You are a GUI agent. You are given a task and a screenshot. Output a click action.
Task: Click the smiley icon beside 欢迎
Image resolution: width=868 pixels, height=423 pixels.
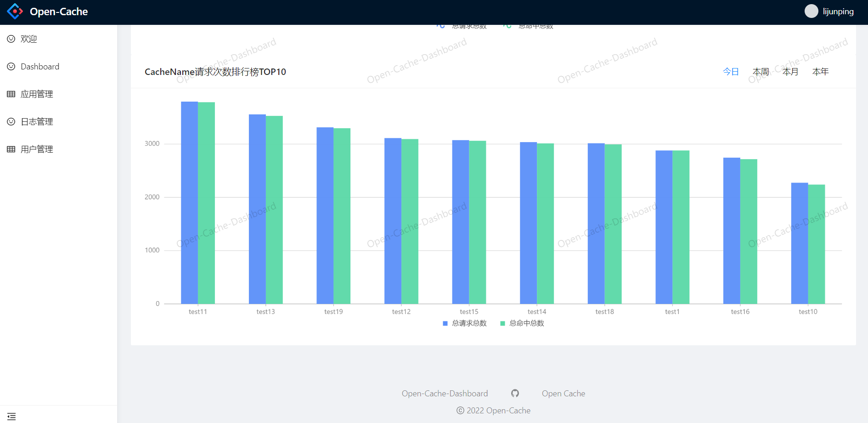[11, 39]
